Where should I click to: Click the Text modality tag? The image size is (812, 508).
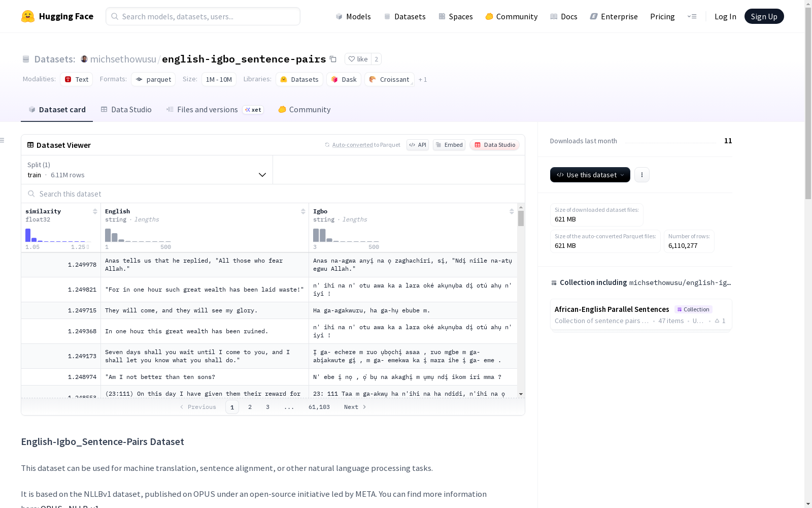tap(77, 79)
